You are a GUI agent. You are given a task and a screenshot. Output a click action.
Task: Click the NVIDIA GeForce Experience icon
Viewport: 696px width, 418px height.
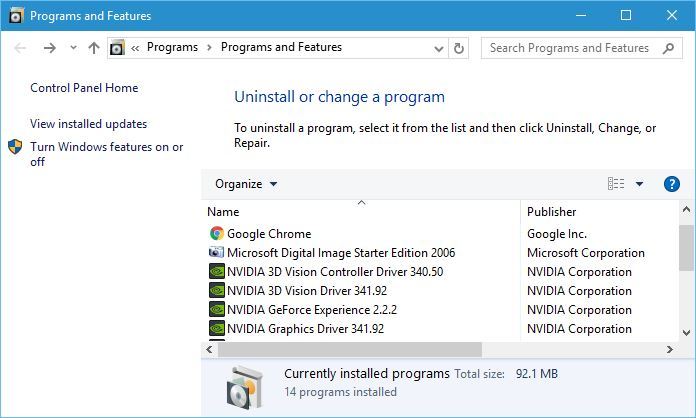(217, 310)
